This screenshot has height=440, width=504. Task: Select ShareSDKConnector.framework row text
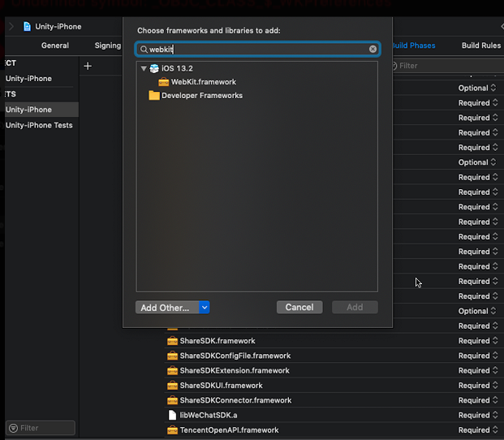coord(235,400)
